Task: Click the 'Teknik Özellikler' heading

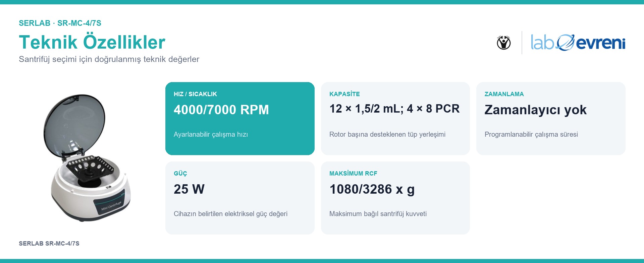Action: pyautogui.click(x=92, y=42)
